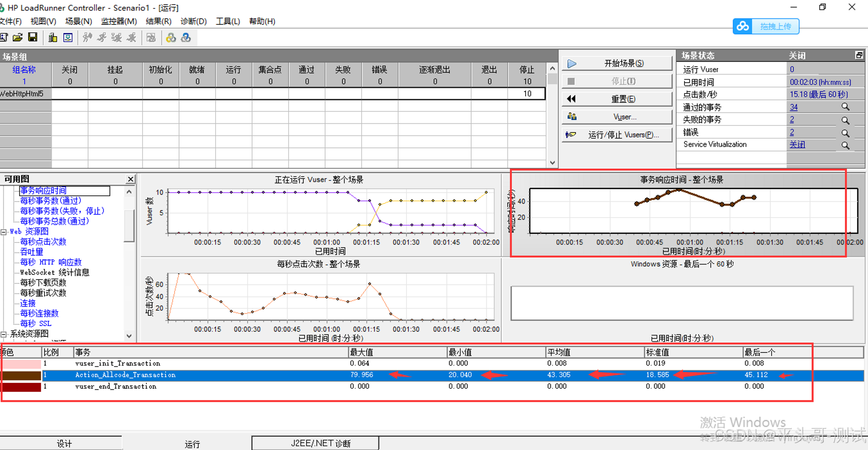Select 每秒 HTTP 响应数 tree item
This screenshot has width=868, height=450.
(x=50, y=262)
